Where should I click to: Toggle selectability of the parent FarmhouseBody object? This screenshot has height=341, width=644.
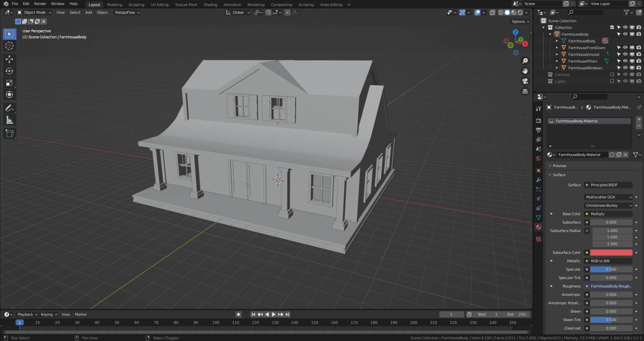[619, 34]
